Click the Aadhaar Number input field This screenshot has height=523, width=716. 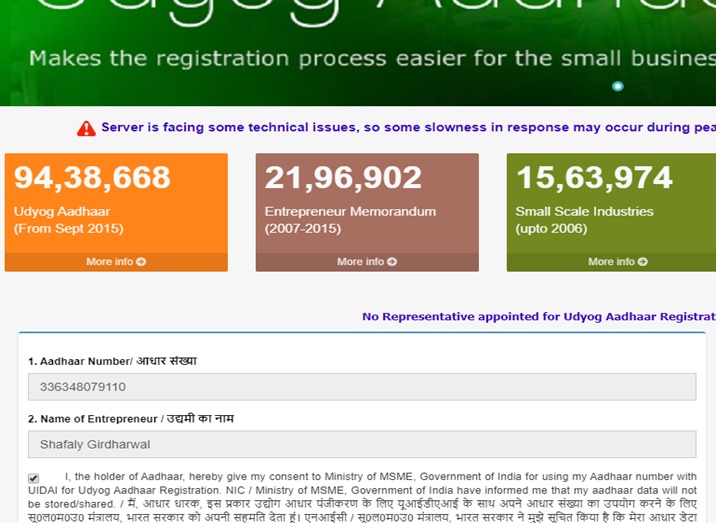click(362, 387)
